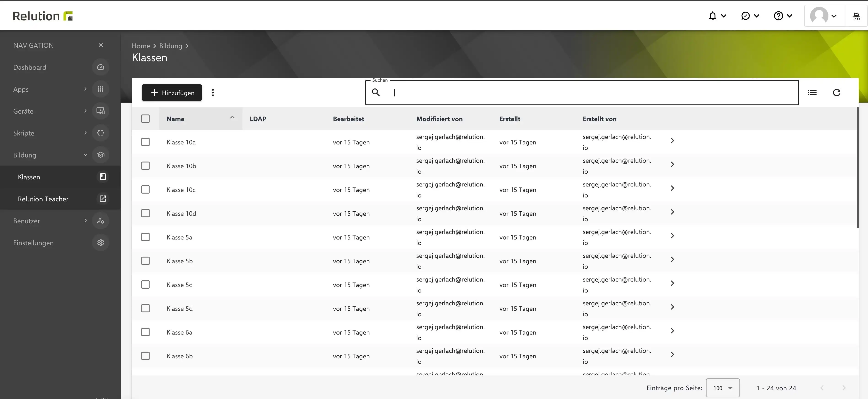Image resolution: width=868 pixels, height=399 pixels.
Task: Go to Bildung in the breadcrumb
Action: pos(170,46)
